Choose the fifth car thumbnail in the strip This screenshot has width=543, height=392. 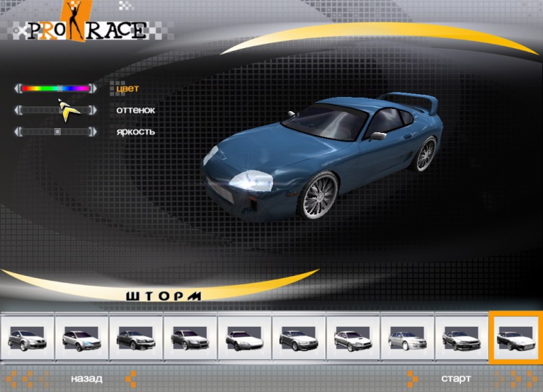coord(244,337)
